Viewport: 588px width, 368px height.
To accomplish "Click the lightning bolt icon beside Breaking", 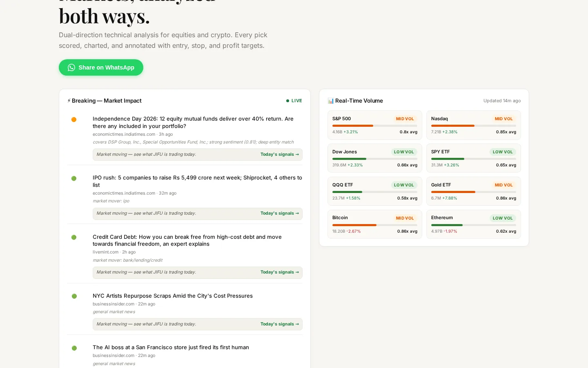I will pos(69,101).
